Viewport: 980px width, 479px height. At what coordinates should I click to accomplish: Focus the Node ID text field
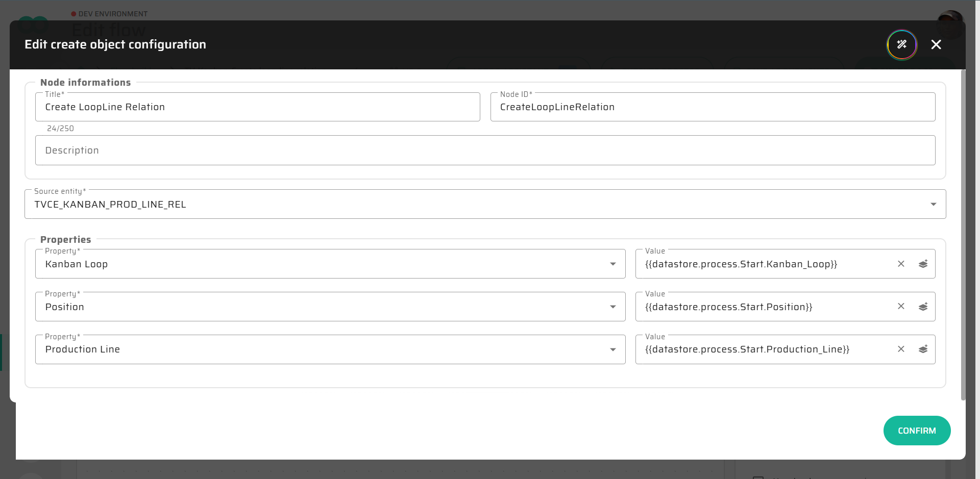point(712,107)
